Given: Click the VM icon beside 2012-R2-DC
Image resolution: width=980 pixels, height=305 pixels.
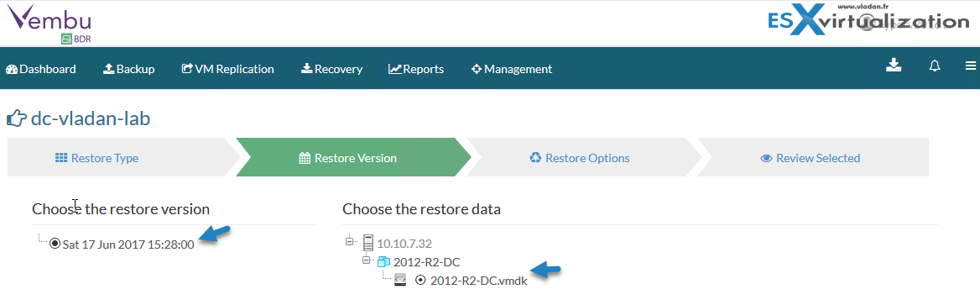Looking at the screenshot, I should click(383, 262).
